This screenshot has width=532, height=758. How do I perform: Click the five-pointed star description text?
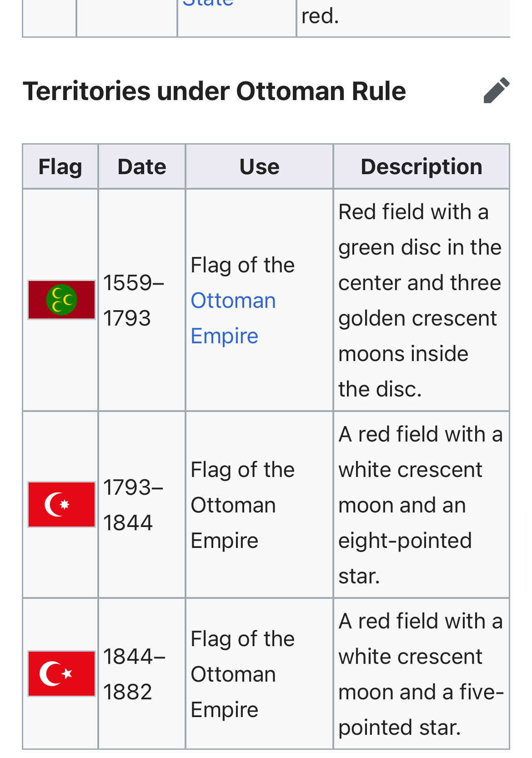[x=420, y=674]
